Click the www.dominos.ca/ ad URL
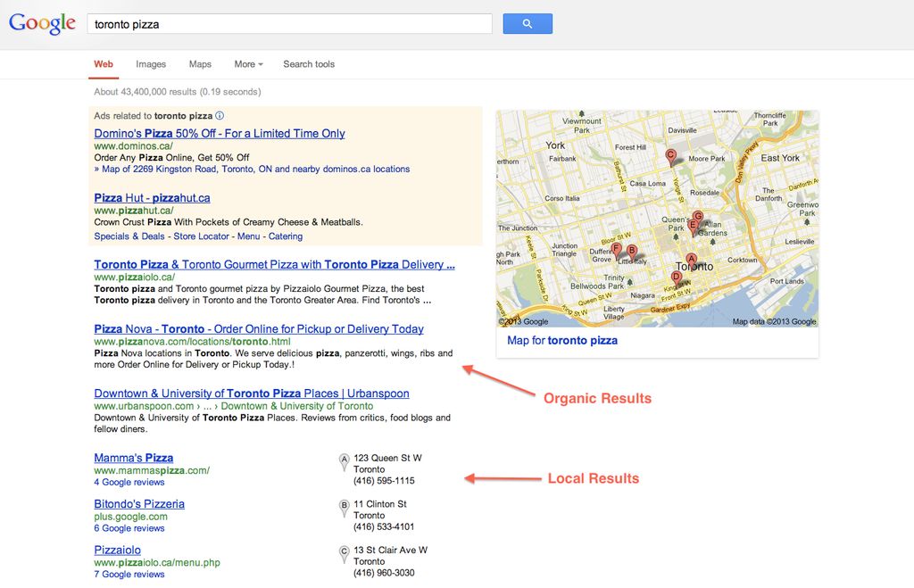Screen dimensions: 914x588 point(134,146)
